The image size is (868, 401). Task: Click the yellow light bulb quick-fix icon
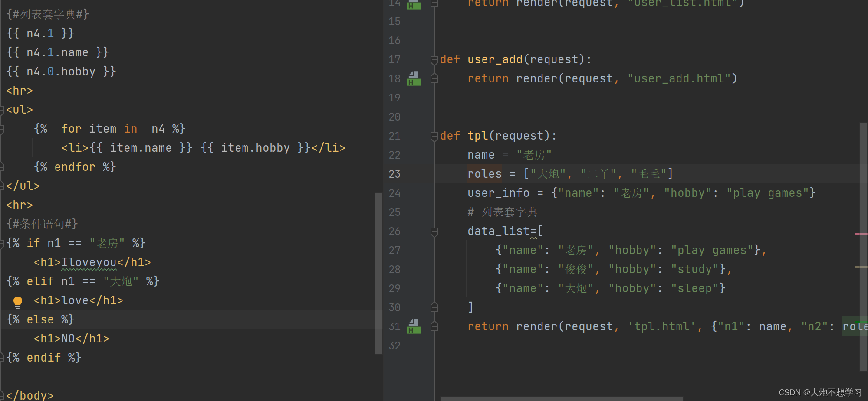coord(18,302)
